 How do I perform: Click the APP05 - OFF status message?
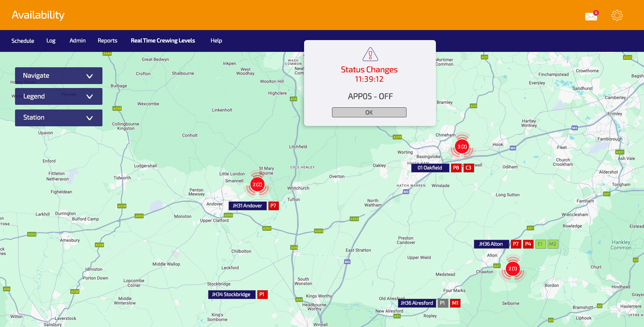click(x=370, y=96)
